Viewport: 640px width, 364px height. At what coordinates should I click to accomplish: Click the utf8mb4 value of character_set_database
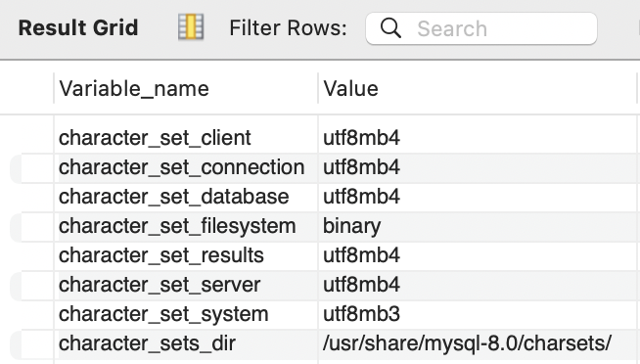(x=361, y=197)
